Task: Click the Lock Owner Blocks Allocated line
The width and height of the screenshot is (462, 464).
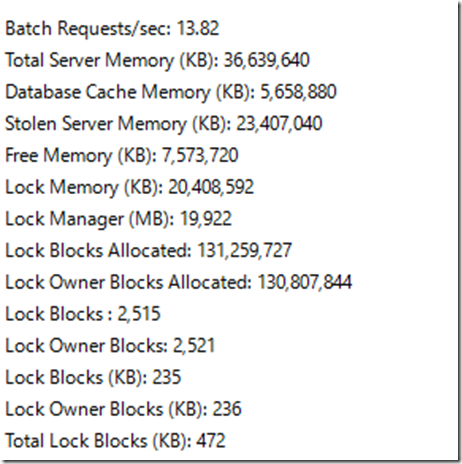Action: click(178, 283)
